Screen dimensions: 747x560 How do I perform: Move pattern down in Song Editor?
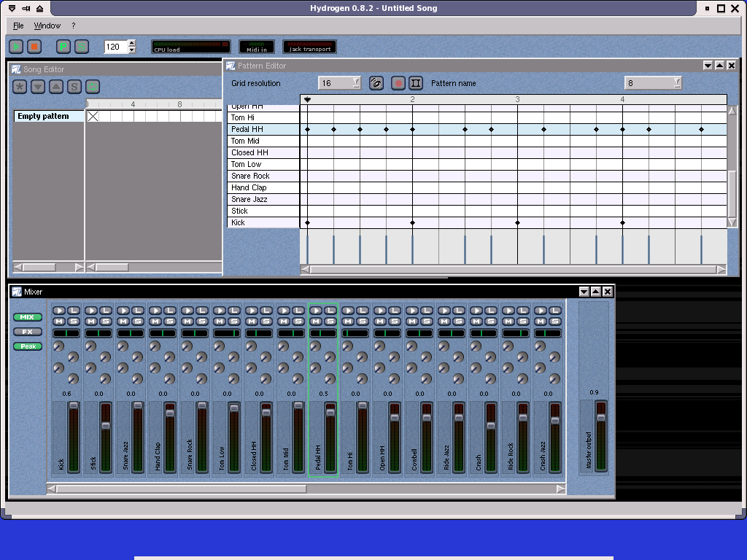pyautogui.click(x=38, y=87)
